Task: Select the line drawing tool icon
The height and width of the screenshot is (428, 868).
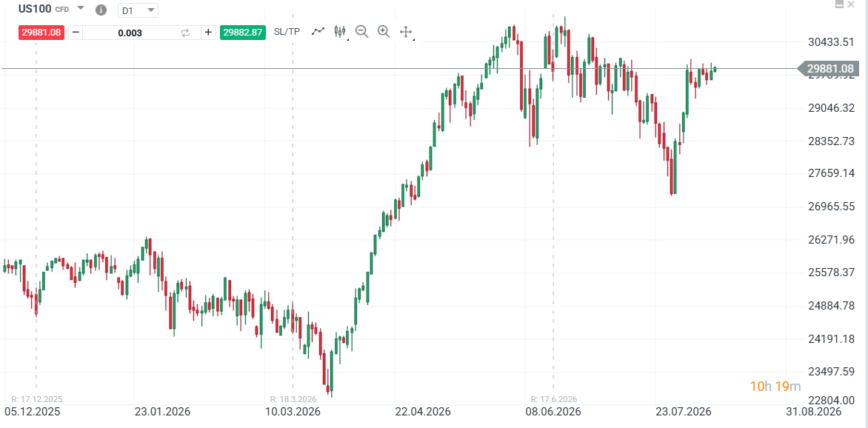Action: click(318, 31)
